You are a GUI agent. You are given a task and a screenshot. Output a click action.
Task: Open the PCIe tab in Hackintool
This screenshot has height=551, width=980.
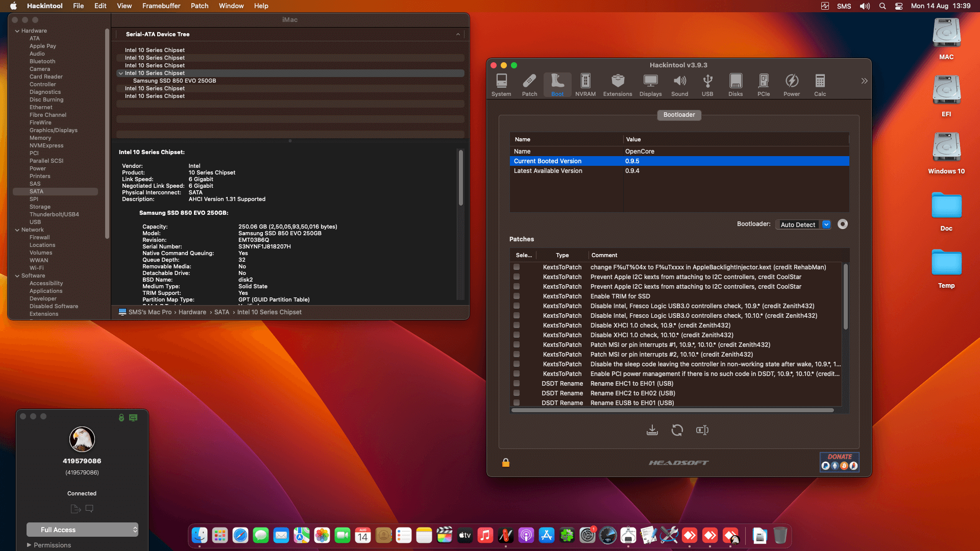coord(764,85)
